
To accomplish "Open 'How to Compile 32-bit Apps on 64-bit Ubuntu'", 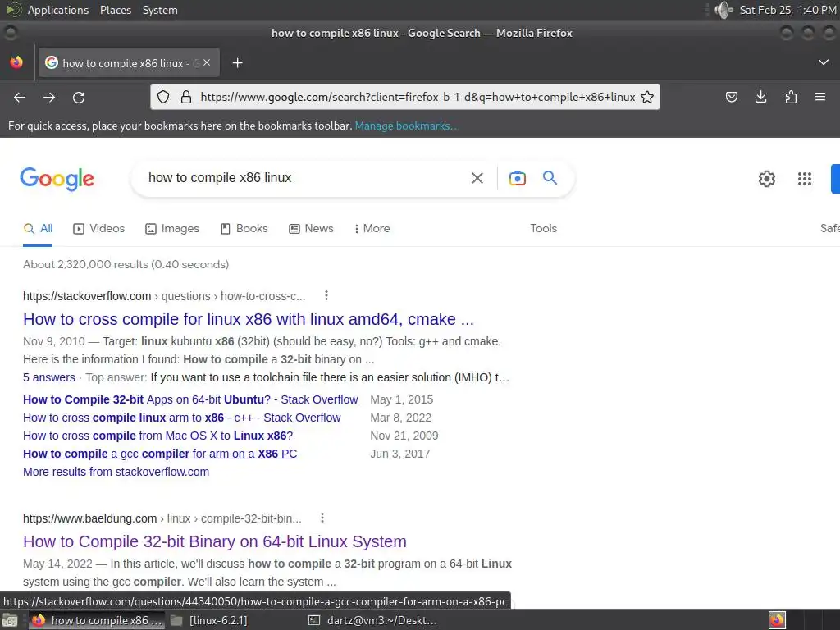I will [x=190, y=399].
